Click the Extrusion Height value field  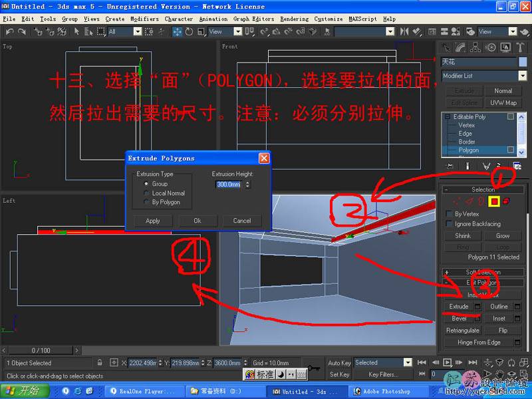click(229, 184)
